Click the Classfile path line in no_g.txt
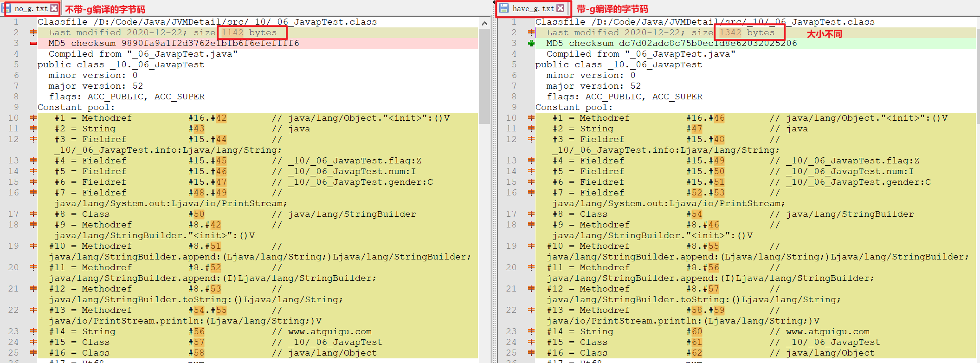 (207, 22)
